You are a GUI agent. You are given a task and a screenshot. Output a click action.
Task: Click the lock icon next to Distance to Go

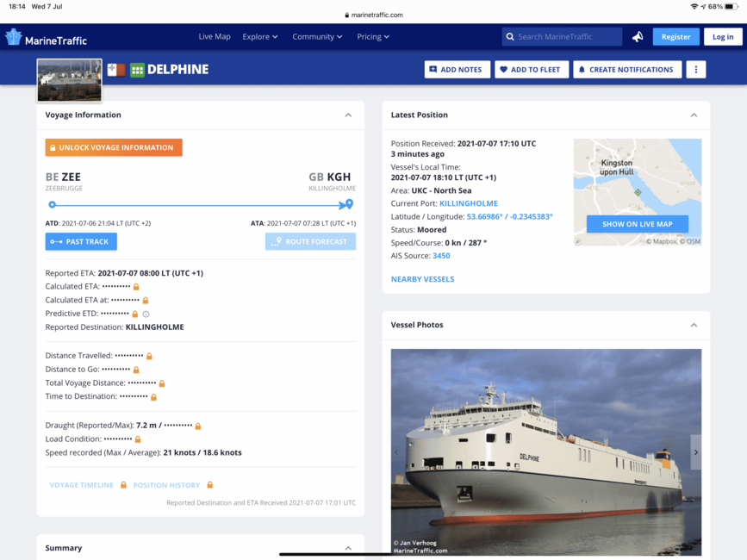pos(136,370)
